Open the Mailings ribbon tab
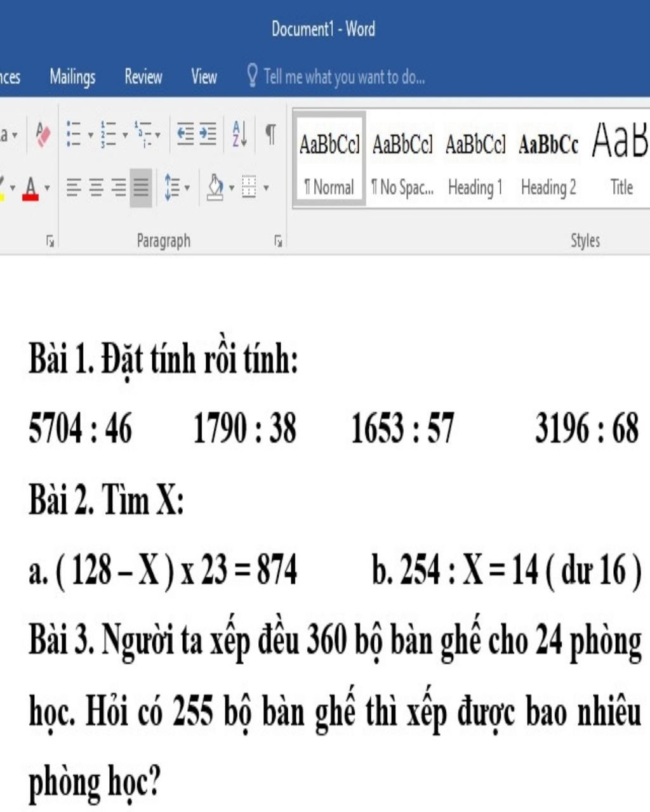This screenshot has width=650, height=812. tap(72, 77)
